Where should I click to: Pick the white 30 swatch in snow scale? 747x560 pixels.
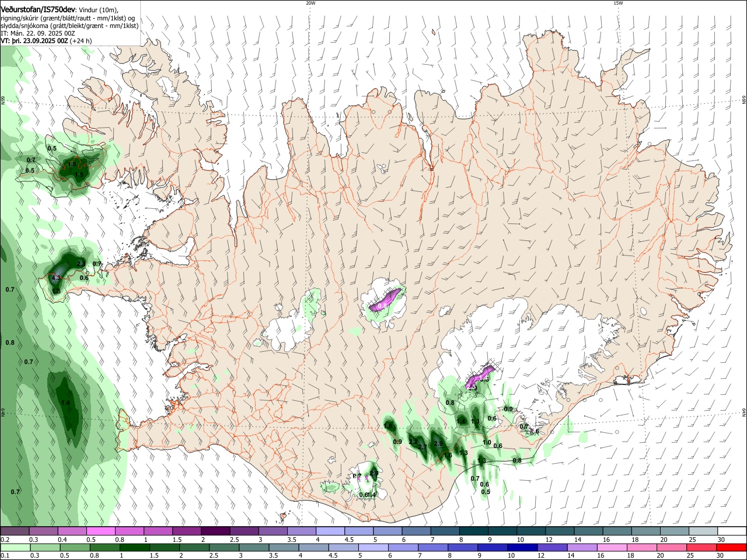click(x=732, y=531)
